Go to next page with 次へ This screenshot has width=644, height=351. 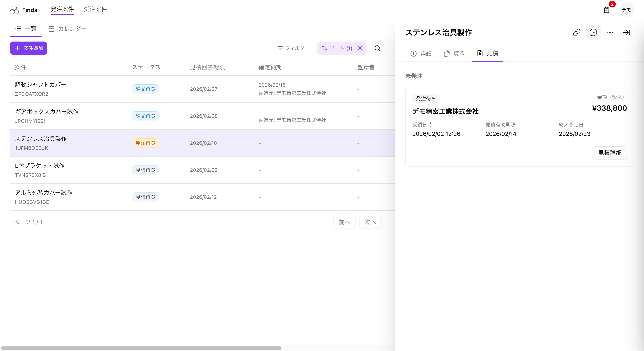coord(370,222)
